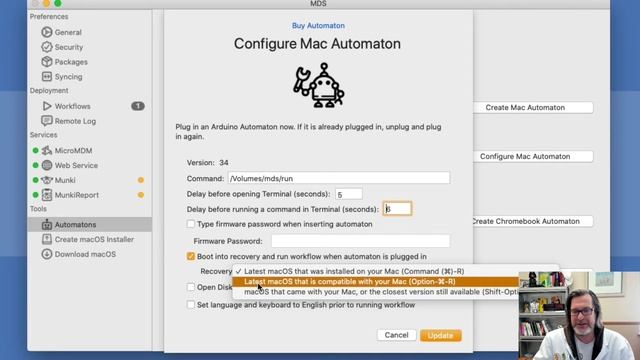Click the Remote Log speech icon
Viewport: 640px width, 360px height.
point(47,121)
